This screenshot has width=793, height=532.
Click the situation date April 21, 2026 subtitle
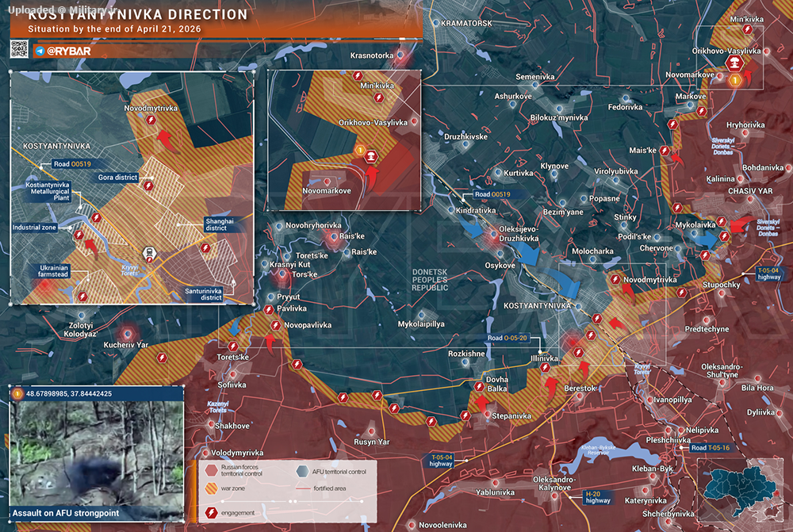[x=114, y=29]
